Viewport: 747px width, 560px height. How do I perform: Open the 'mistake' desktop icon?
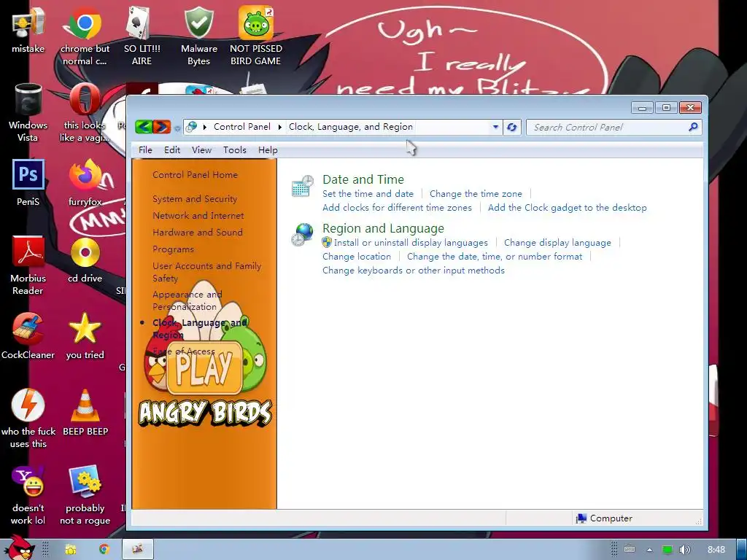click(28, 29)
